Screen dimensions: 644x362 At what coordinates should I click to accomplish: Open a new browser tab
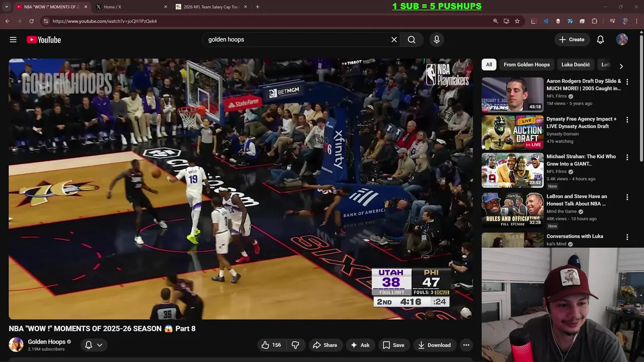(258, 7)
